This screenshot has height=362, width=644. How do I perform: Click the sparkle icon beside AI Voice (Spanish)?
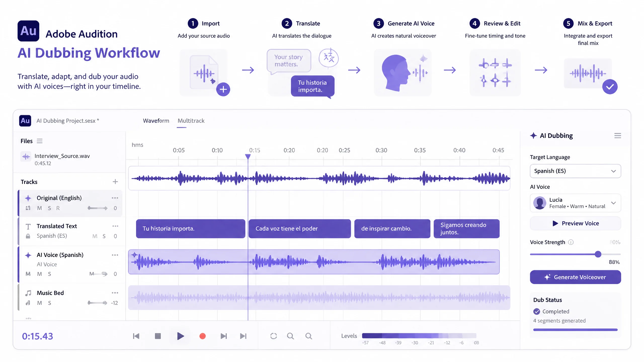[x=28, y=255]
